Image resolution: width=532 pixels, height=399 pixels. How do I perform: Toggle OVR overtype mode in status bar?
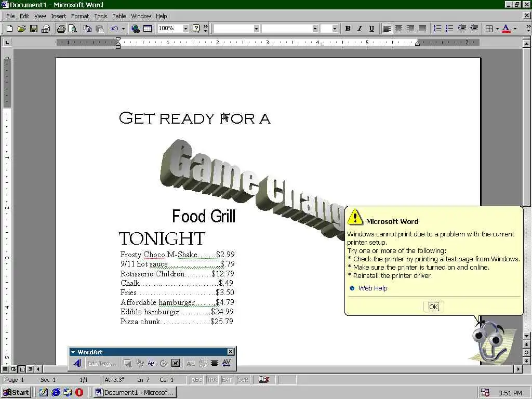coord(243,380)
